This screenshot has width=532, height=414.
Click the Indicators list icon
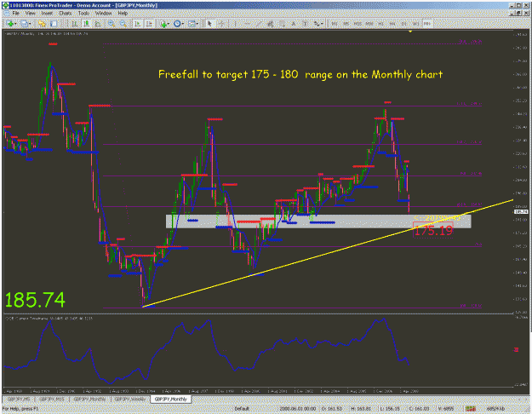click(163, 24)
